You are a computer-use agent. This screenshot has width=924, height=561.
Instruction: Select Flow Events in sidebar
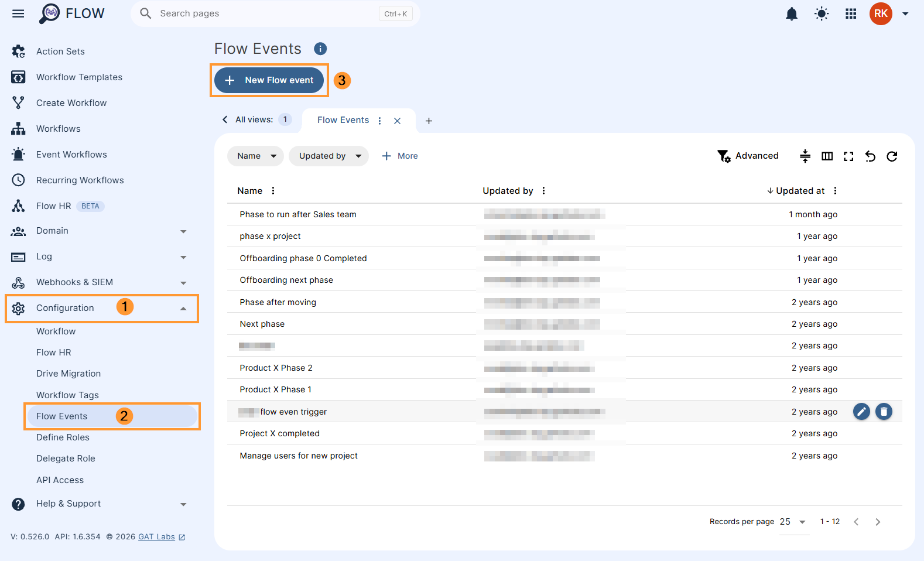click(112, 416)
